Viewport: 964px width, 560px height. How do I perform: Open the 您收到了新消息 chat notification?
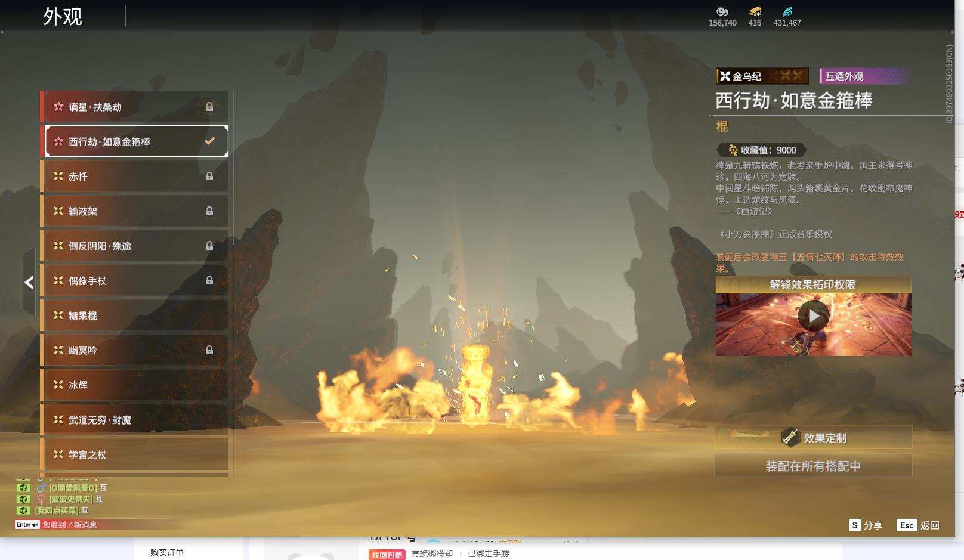[x=70, y=525]
